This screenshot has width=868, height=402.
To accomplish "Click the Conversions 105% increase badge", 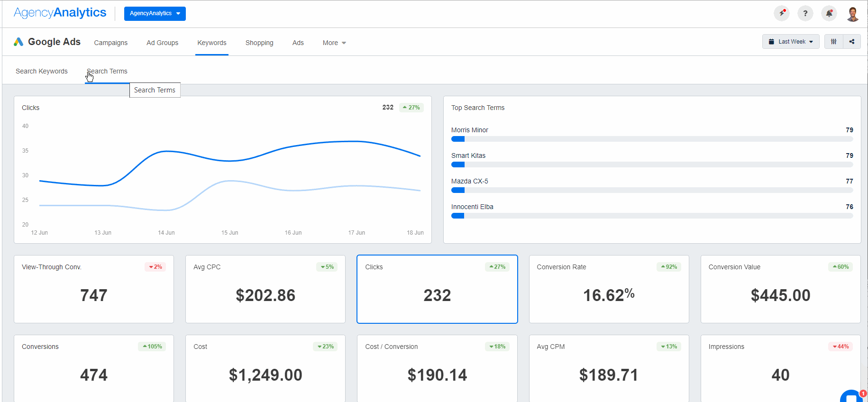I will 152,347.
